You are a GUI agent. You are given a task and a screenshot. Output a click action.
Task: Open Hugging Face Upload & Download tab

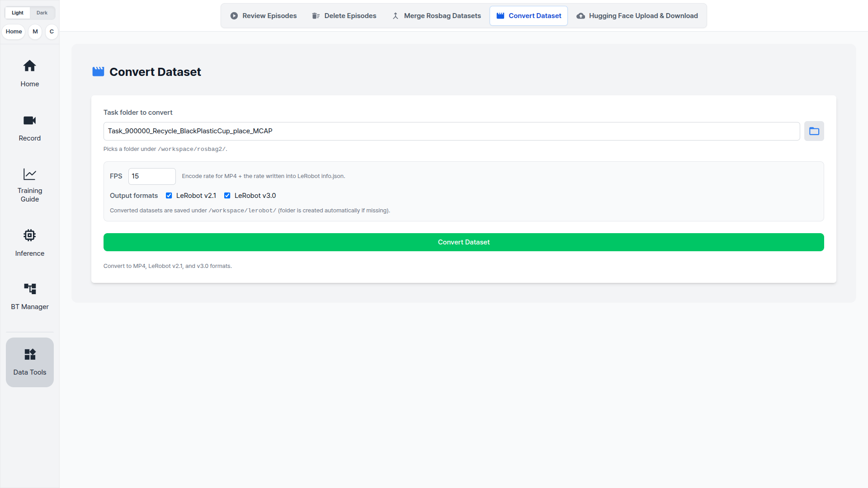pyautogui.click(x=637, y=16)
